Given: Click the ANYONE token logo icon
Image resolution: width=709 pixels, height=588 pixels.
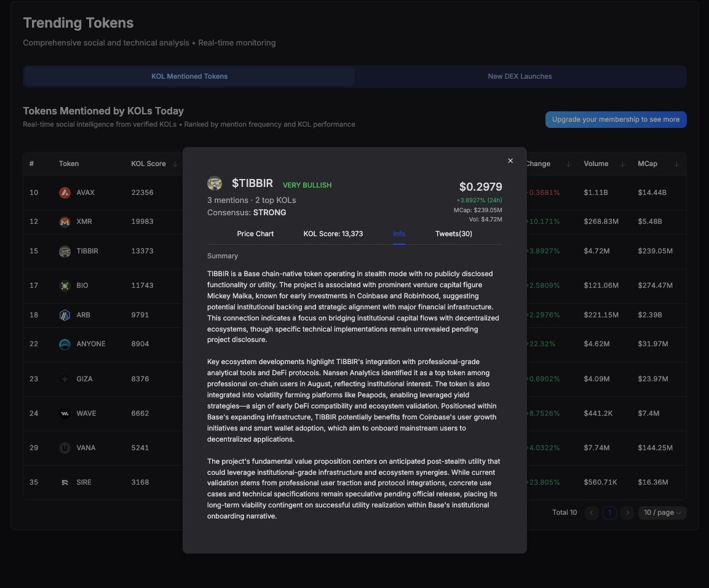Looking at the screenshot, I should (65, 344).
